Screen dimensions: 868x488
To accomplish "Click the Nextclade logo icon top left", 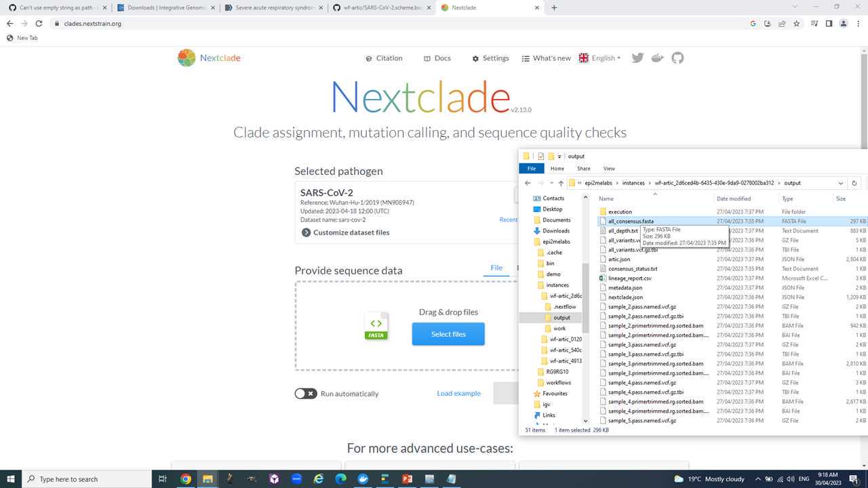I will coord(186,58).
